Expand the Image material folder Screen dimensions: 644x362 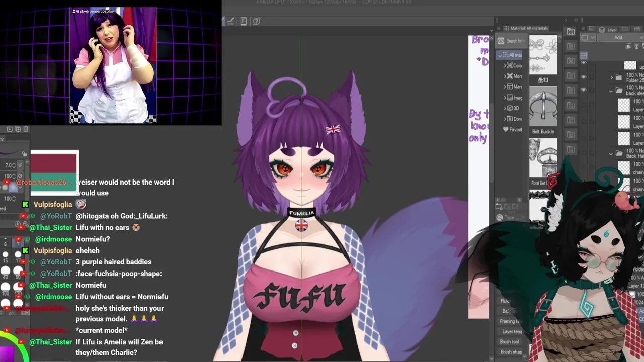(505, 98)
